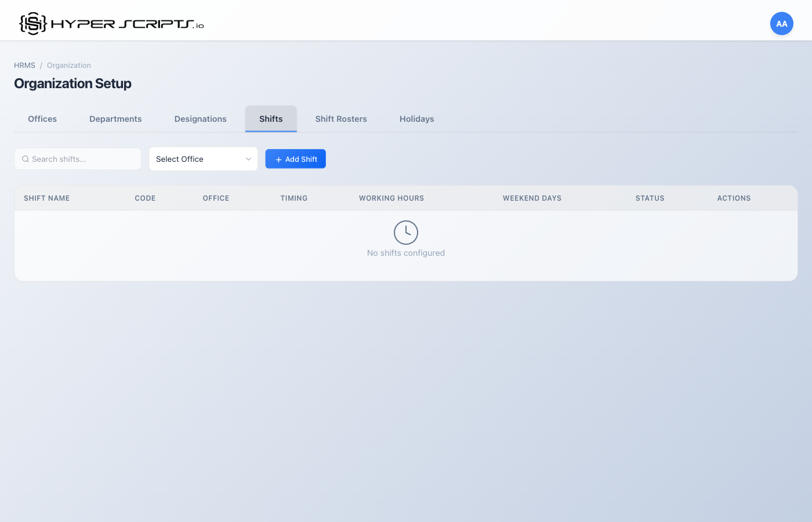Viewport: 812px width, 522px height.
Task: Click the Organization breadcrumb item
Action: coord(69,65)
